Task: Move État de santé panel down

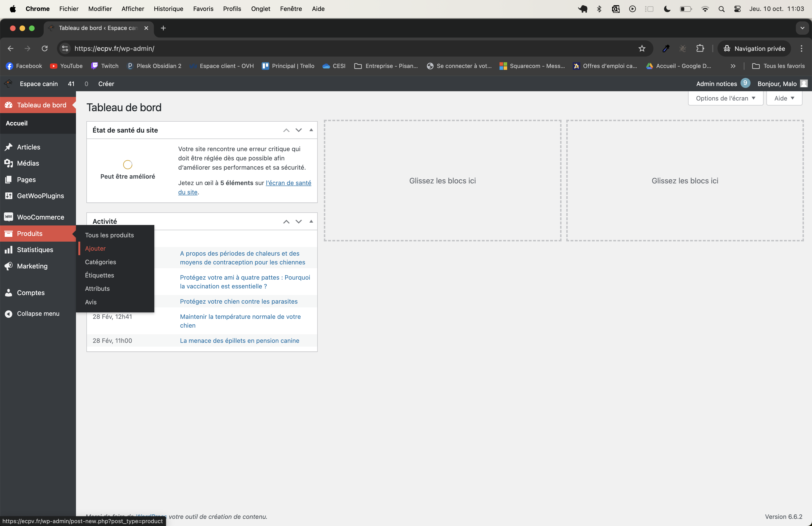Action: [x=298, y=130]
